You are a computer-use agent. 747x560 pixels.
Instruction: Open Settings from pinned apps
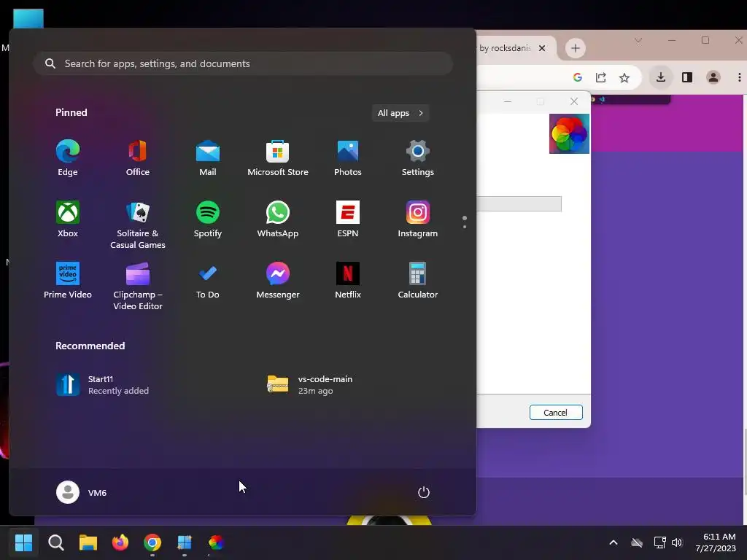[418, 158]
